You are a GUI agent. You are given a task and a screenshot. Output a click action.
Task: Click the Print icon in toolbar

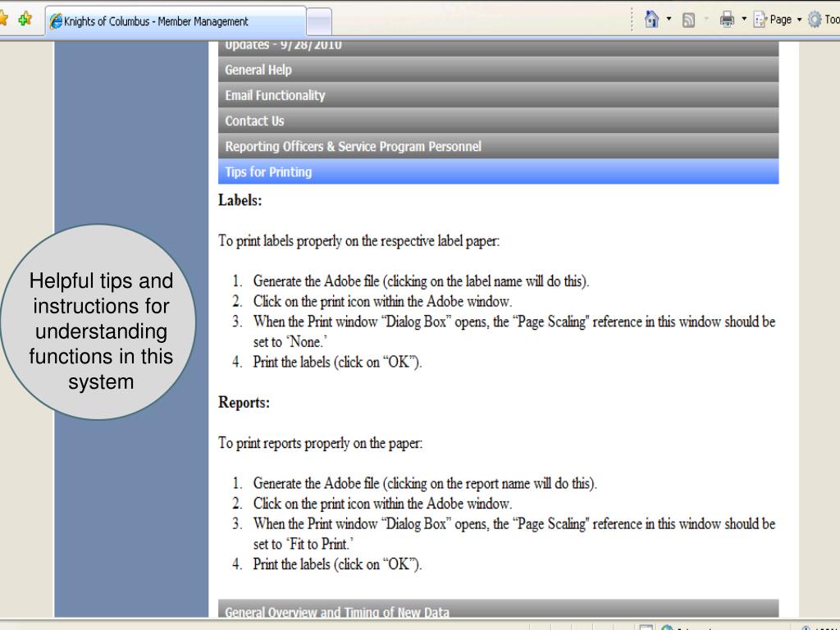(727, 20)
